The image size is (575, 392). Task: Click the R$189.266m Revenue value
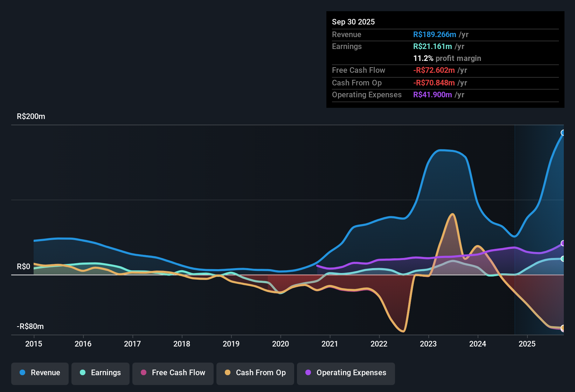pos(434,34)
